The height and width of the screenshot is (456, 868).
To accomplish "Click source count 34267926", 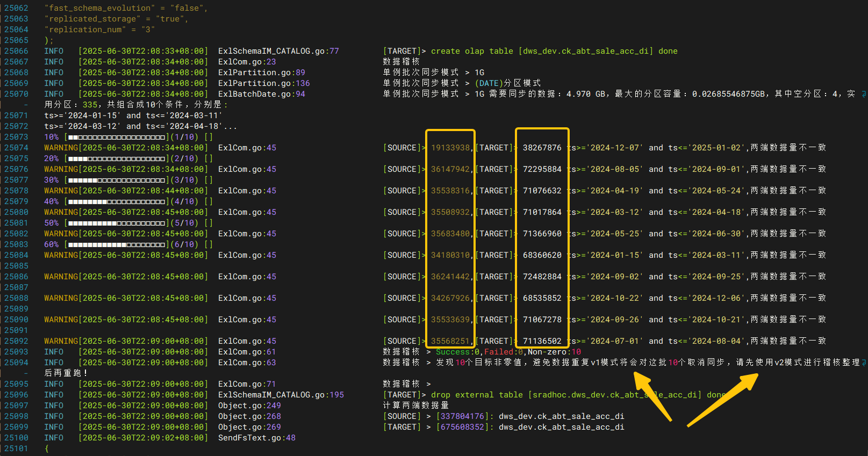I will coord(450,298).
